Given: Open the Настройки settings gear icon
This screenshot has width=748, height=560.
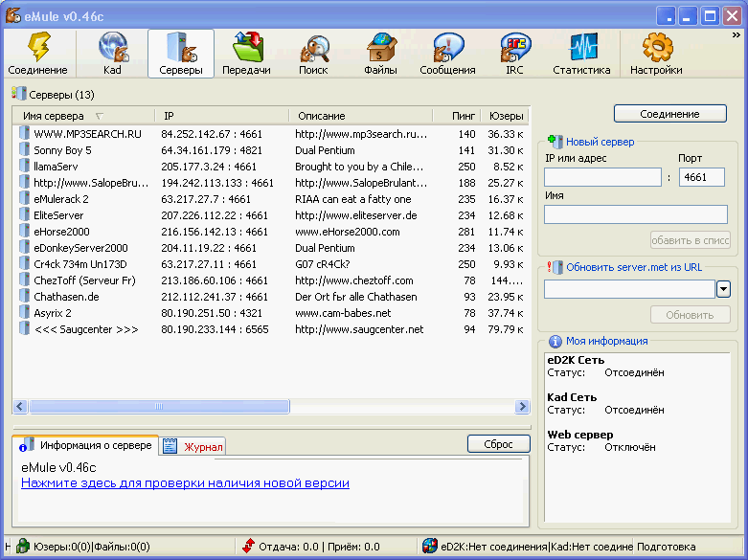Looking at the screenshot, I should click(x=656, y=47).
